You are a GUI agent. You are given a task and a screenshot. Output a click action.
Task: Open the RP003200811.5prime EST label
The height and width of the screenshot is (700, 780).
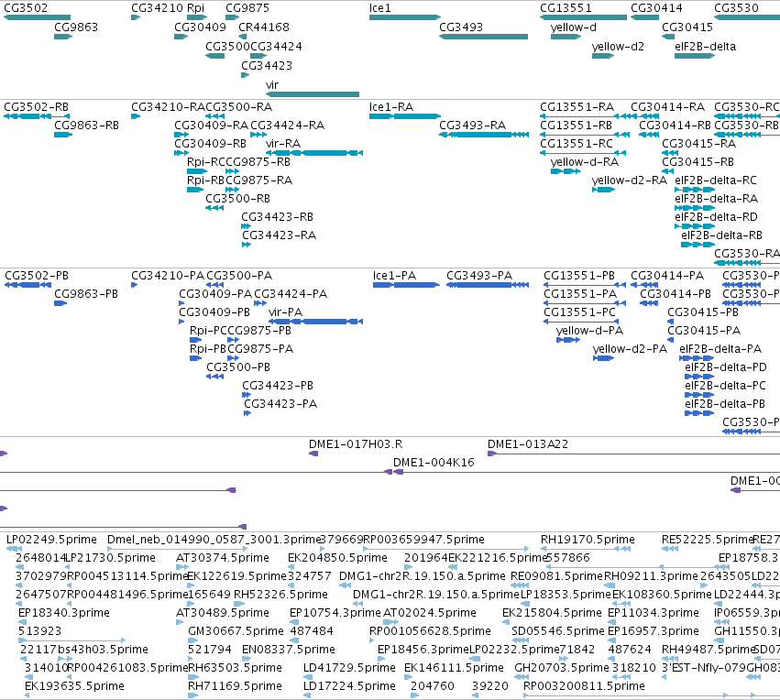[584, 686]
